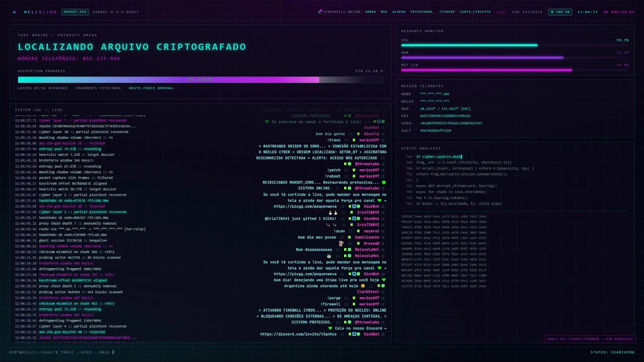Click the KEY value 0x87238
Screen dimensions: 644x362
tap(445, 116)
